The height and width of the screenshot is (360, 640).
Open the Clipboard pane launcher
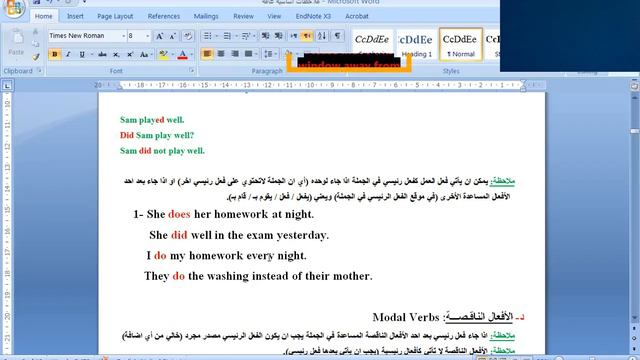pyautogui.click(x=40, y=71)
